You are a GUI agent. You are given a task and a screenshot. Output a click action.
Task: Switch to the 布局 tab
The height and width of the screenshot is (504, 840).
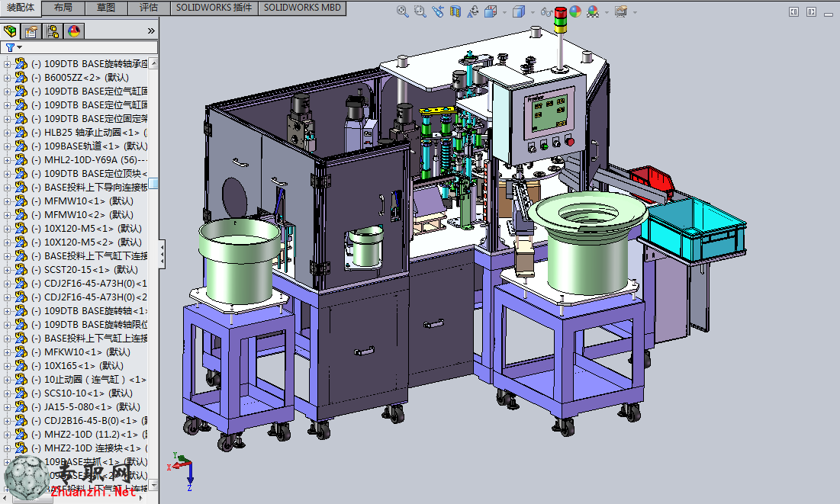(63, 8)
